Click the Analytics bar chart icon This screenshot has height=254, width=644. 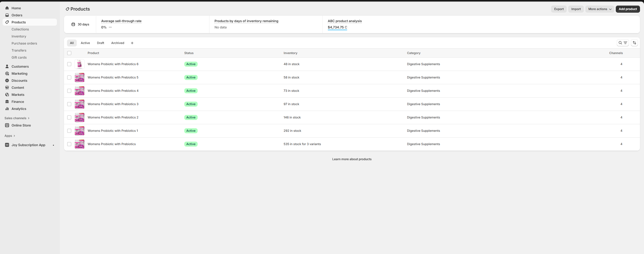point(7,109)
